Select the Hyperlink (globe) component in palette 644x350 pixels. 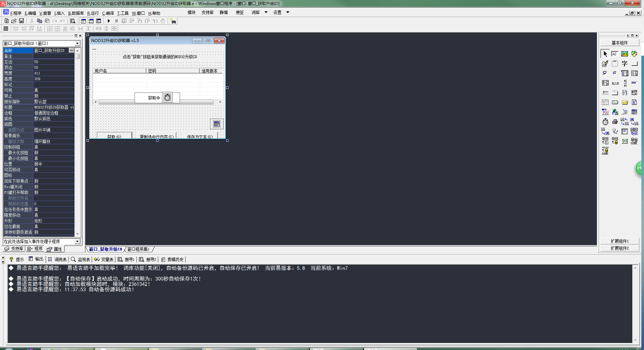pos(615,112)
